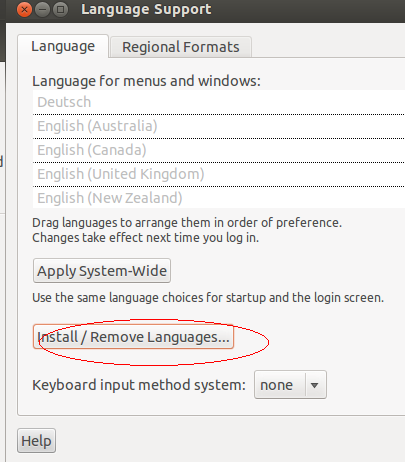Open the combo box showing "none"
The width and height of the screenshot is (405, 462).
coord(290,385)
